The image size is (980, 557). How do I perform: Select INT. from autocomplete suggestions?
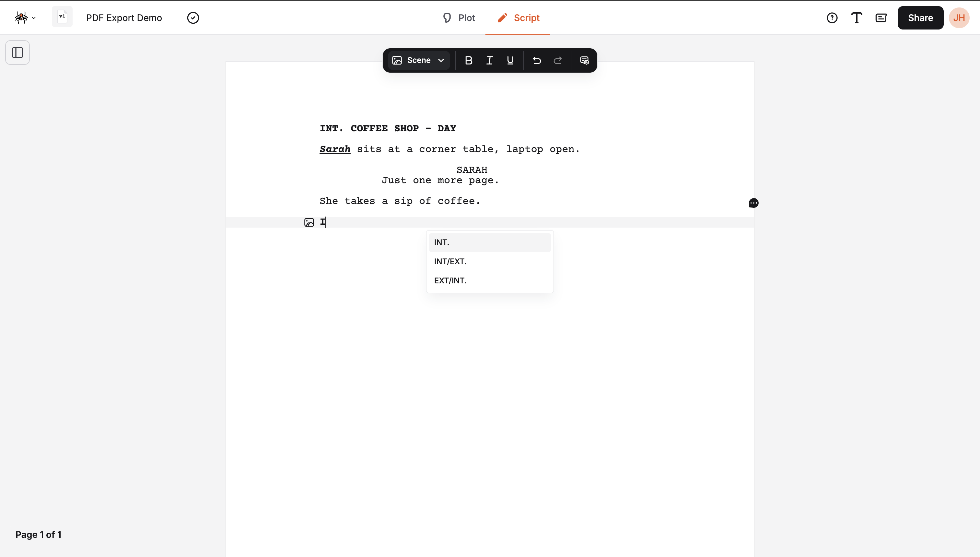point(489,243)
